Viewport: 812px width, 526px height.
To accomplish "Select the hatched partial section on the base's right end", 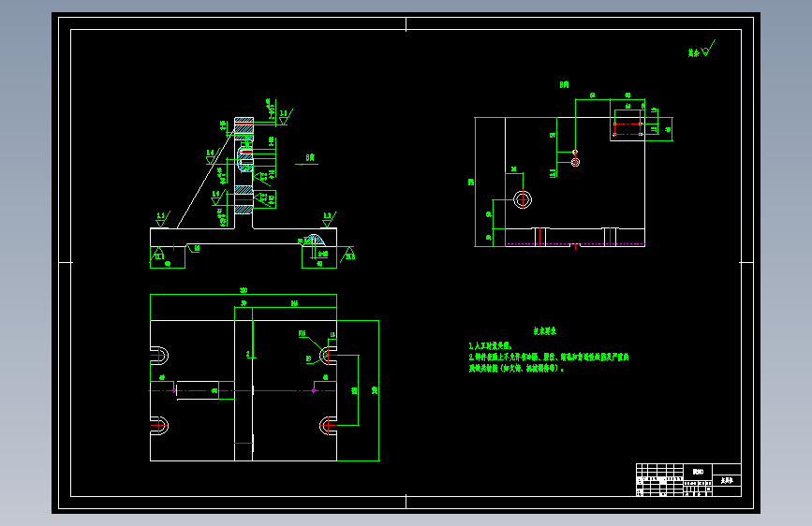I will click(315, 240).
